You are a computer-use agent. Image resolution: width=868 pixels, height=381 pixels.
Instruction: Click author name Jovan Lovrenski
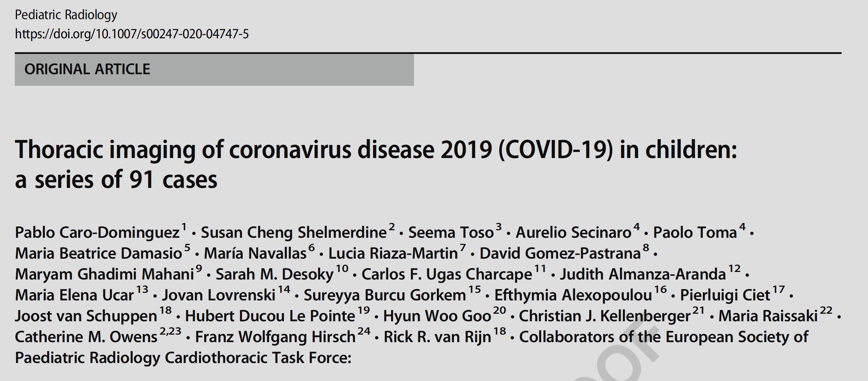click(x=219, y=295)
